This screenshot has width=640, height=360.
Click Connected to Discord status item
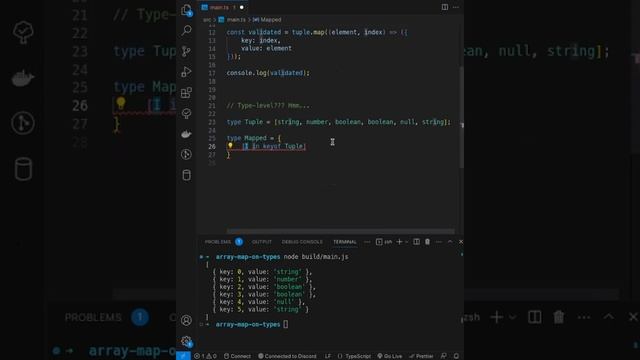(x=287, y=356)
